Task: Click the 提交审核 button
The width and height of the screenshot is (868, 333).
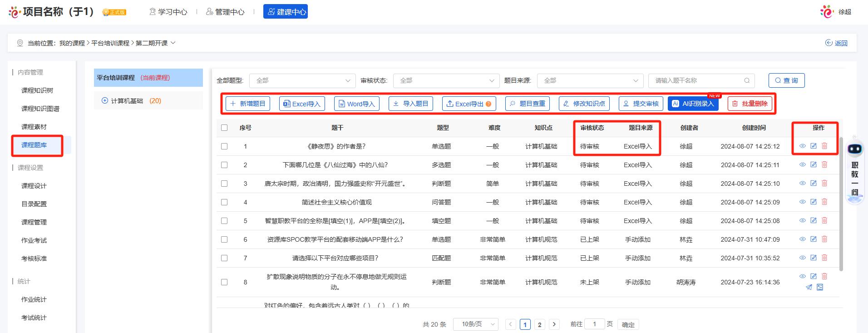Action: [x=641, y=104]
